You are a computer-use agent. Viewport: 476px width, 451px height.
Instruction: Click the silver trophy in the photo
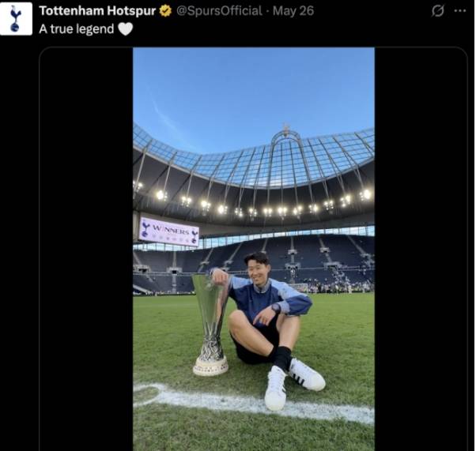210,324
